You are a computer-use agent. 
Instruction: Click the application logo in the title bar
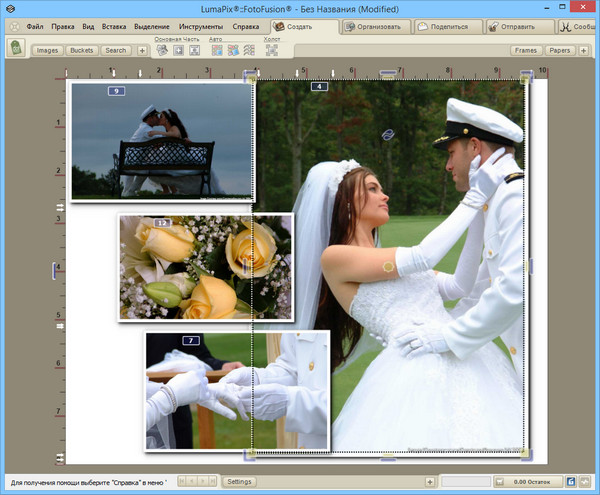(x=11, y=8)
